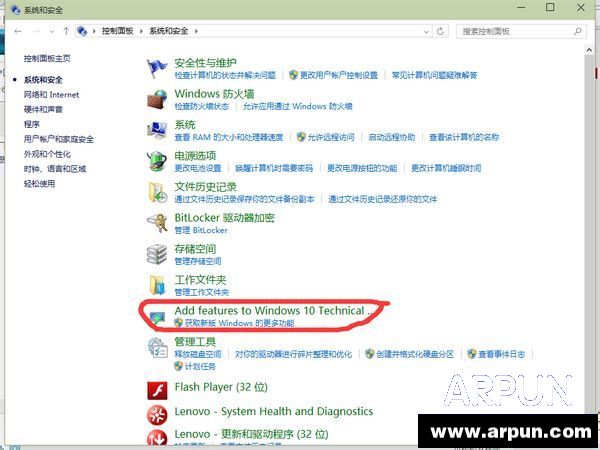Click the Control Panel icon in address bar
Viewport: 600px width, 450px height.
coord(82,31)
